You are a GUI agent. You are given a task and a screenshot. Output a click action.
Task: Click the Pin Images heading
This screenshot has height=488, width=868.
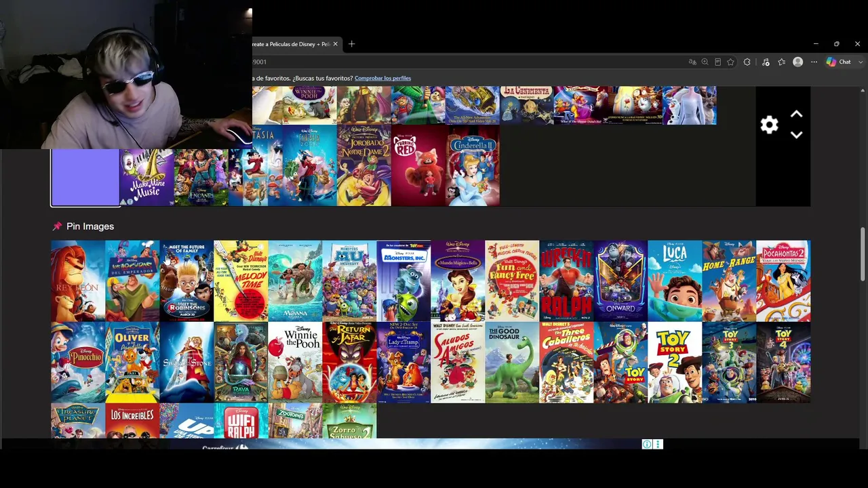tap(90, 226)
